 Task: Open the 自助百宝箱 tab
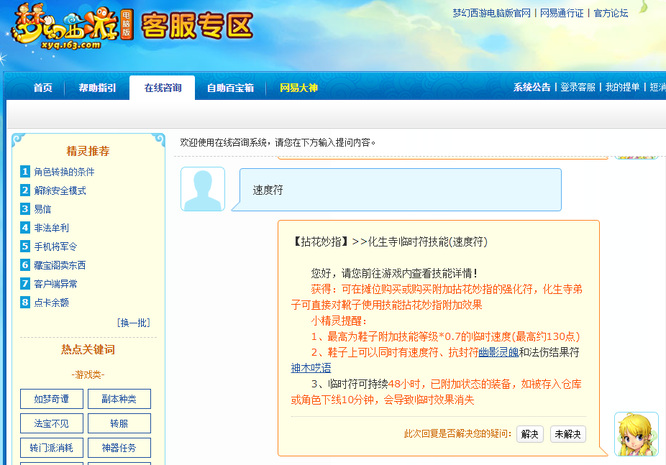click(x=230, y=88)
